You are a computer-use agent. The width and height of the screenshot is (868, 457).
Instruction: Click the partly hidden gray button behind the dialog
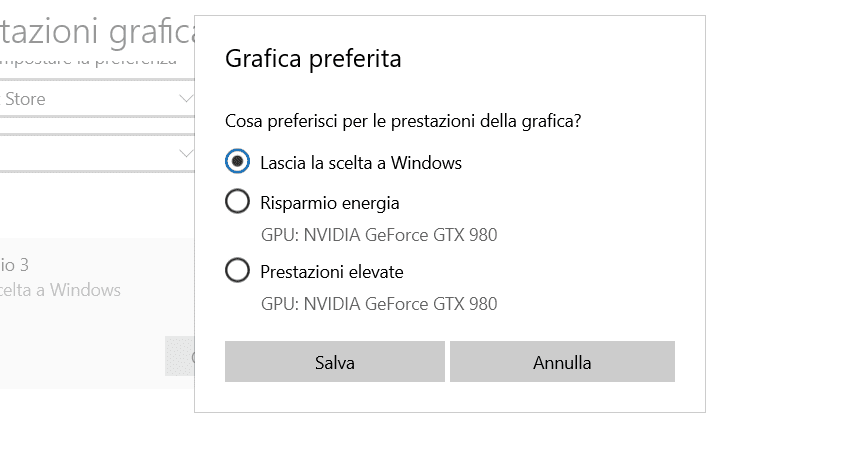[x=179, y=357]
